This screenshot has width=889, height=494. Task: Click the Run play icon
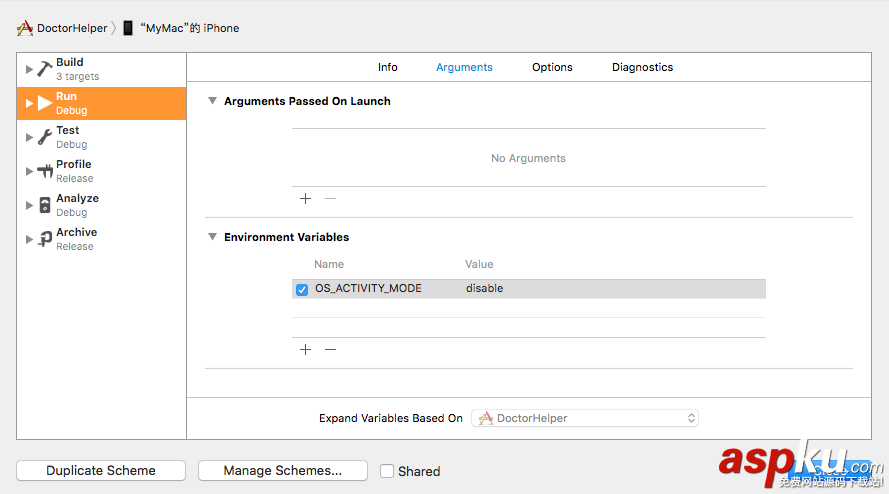coord(45,103)
